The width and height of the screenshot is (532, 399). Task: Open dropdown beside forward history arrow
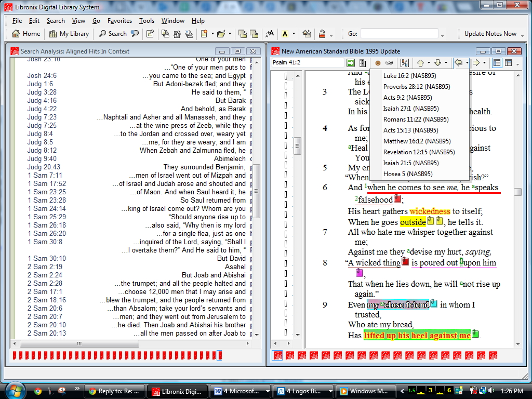485,63
